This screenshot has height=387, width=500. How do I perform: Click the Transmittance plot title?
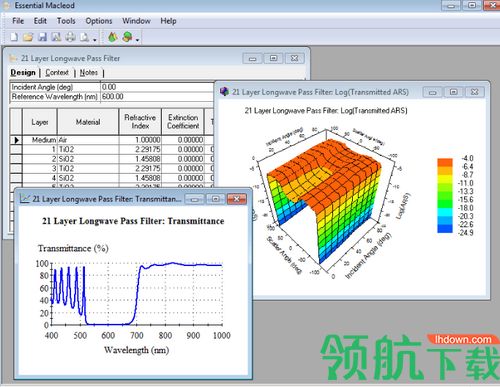pyautogui.click(x=133, y=221)
